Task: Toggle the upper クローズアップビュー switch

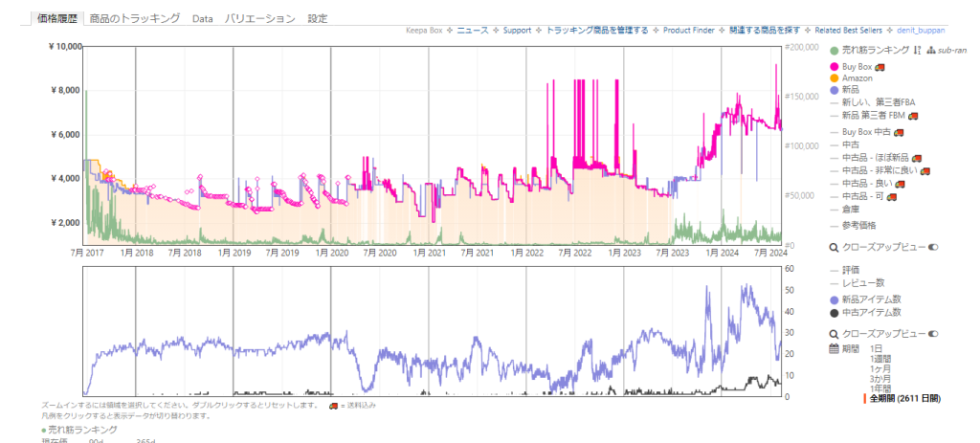Action: (932, 247)
